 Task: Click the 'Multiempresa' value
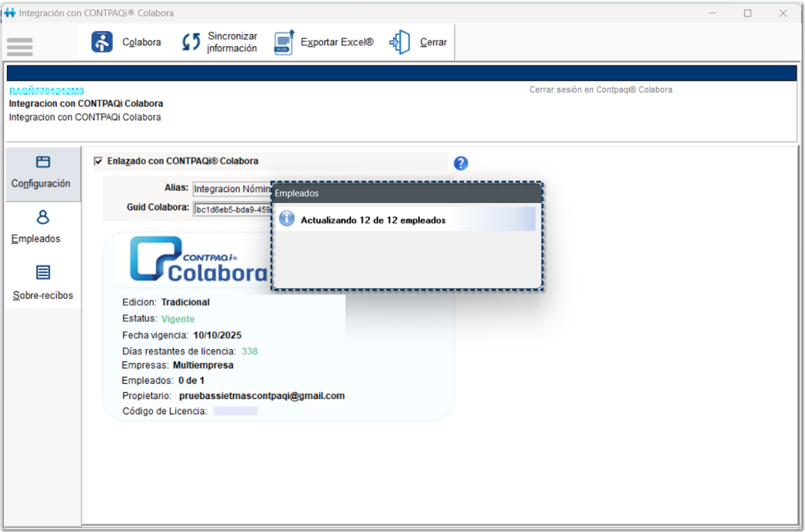pyautogui.click(x=203, y=365)
